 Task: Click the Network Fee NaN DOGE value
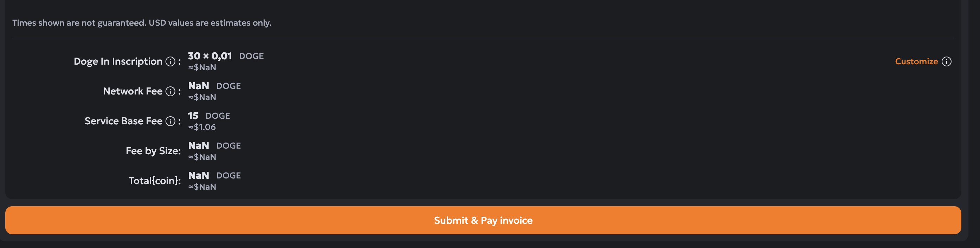click(214, 86)
